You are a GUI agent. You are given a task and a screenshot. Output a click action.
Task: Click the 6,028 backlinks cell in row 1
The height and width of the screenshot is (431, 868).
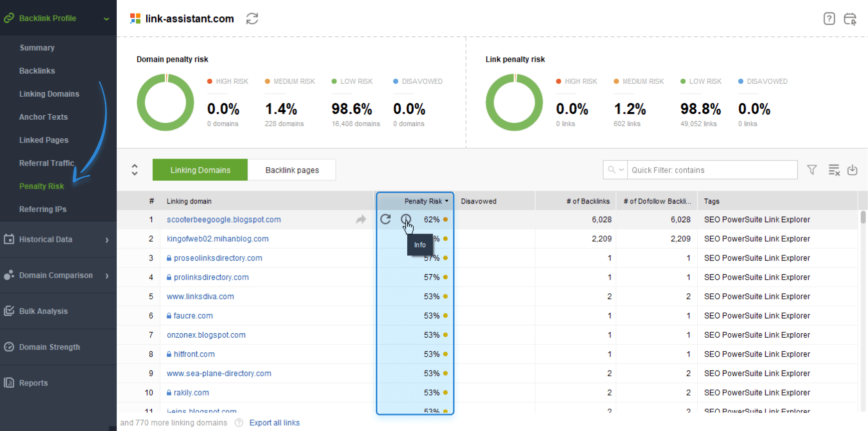pyautogui.click(x=601, y=219)
